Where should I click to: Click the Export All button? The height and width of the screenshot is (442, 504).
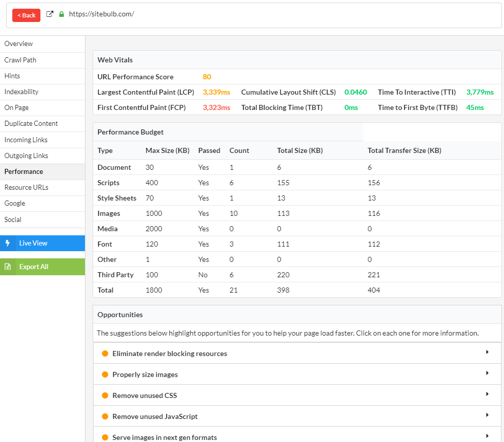(x=42, y=267)
